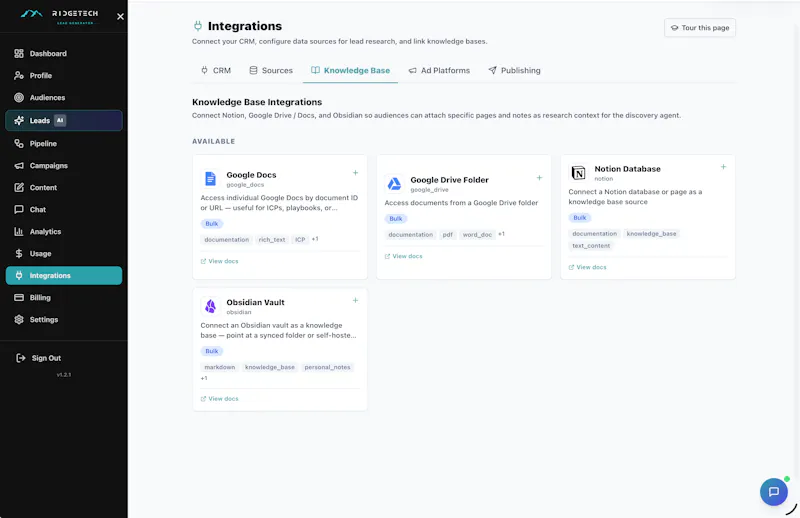The image size is (800, 518).
Task: Open Settings from the sidebar
Action: click(64, 319)
